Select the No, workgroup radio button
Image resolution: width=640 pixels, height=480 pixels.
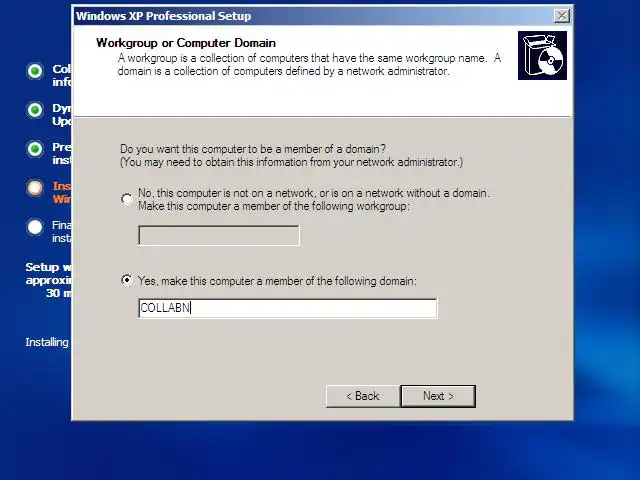point(127,199)
